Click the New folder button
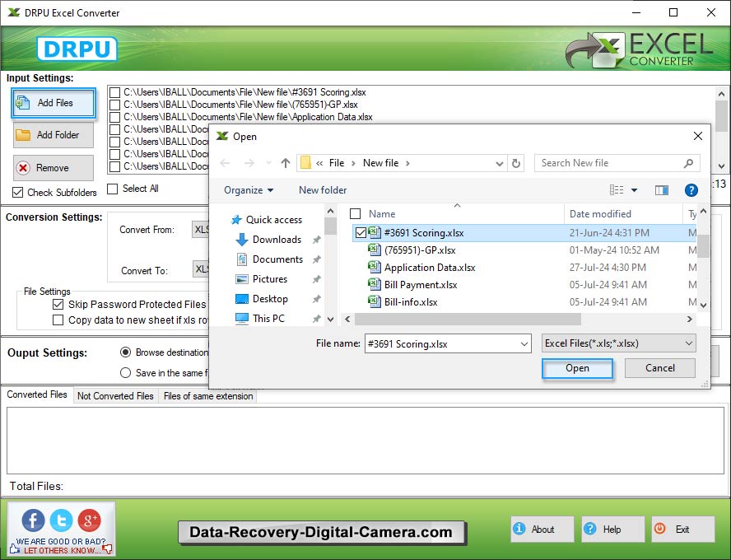This screenshot has width=731, height=560. [x=323, y=190]
